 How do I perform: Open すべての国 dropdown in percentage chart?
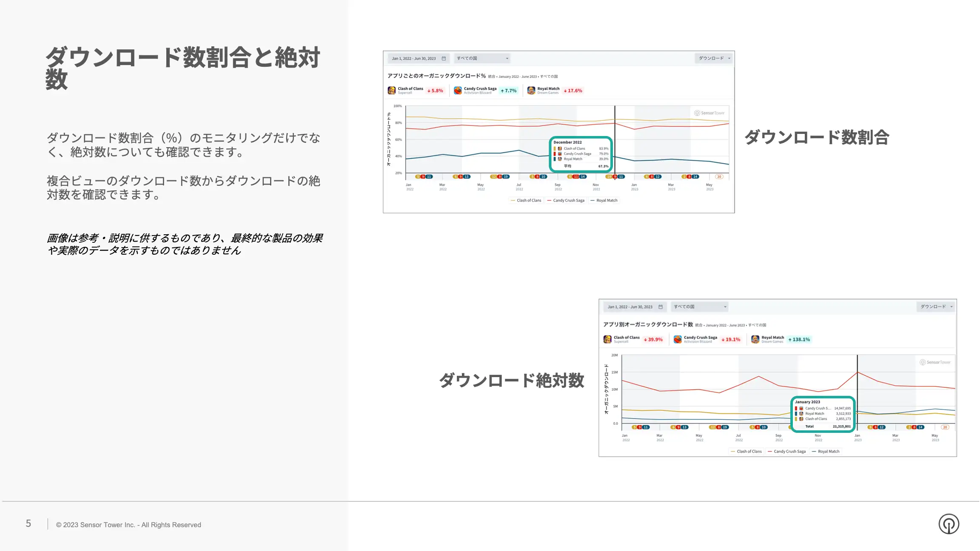482,58
